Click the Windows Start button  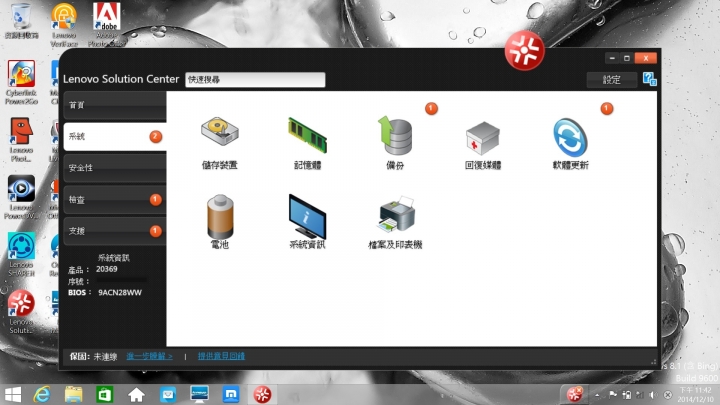click(x=12, y=394)
